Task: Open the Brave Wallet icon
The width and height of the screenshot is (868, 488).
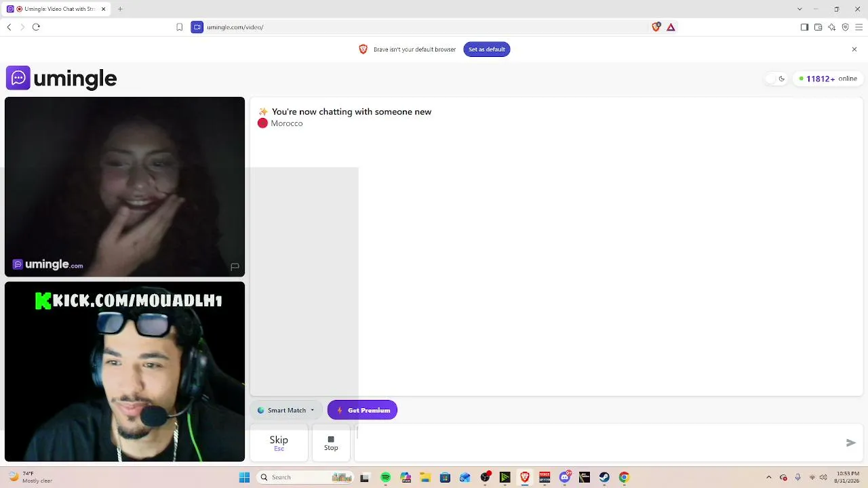Action: pyautogui.click(x=818, y=27)
